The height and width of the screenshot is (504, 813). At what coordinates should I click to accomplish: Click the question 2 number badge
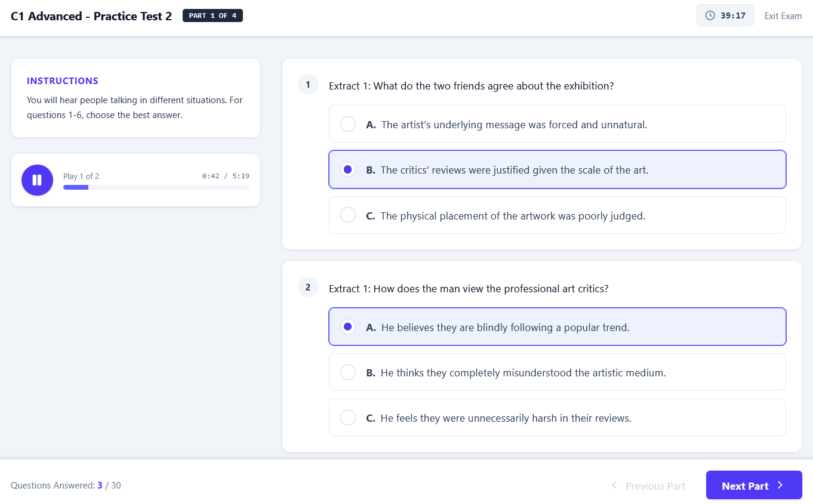[x=308, y=287]
